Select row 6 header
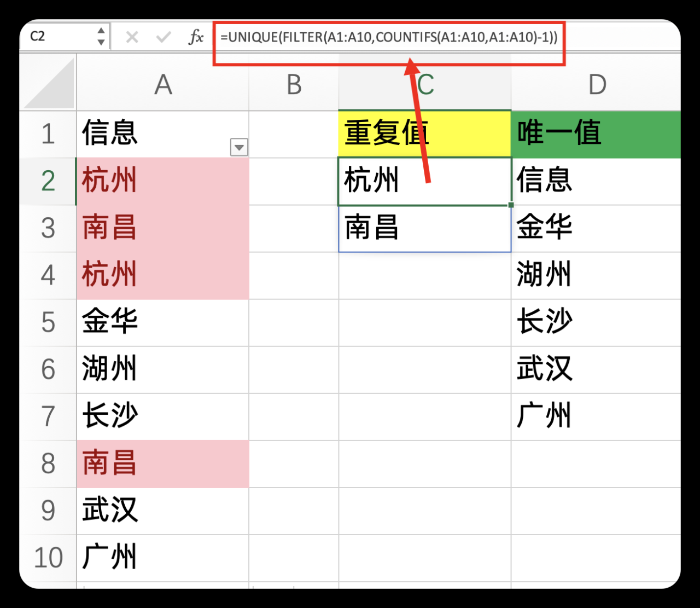The width and height of the screenshot is (700, 608). pos(48,369)
